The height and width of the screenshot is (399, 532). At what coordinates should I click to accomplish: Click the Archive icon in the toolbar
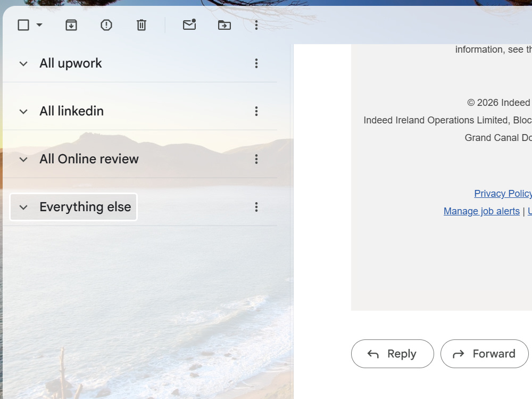(71, 25)
